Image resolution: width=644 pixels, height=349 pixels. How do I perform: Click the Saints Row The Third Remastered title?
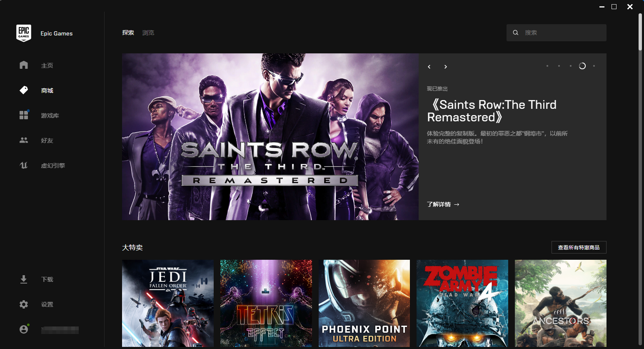coord(492,111)
